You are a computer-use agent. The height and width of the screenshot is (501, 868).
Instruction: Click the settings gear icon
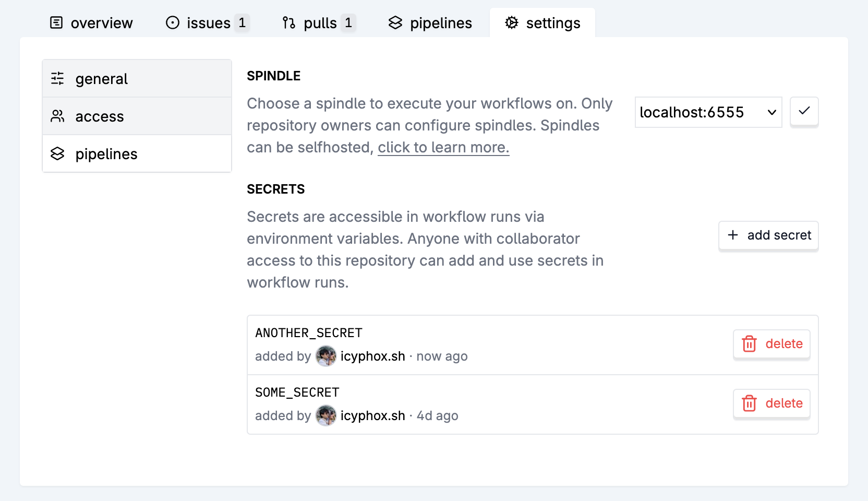point(512,23)
